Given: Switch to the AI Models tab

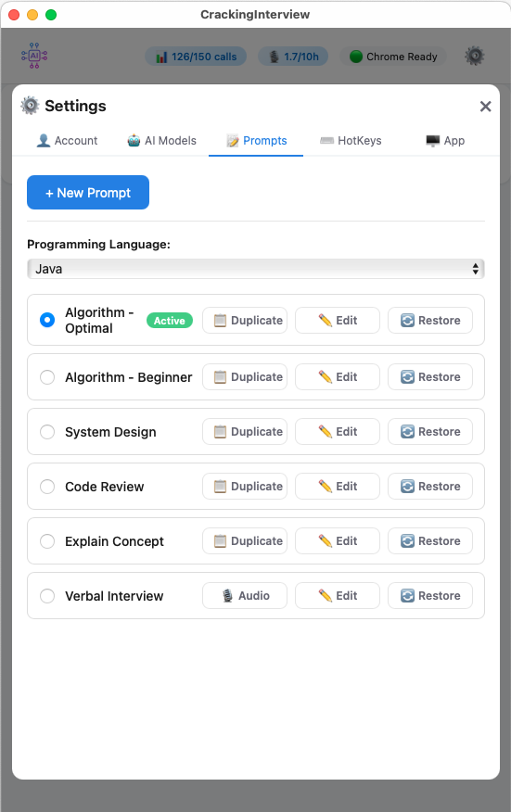Looking at the screenshot, I should [162, 140].
